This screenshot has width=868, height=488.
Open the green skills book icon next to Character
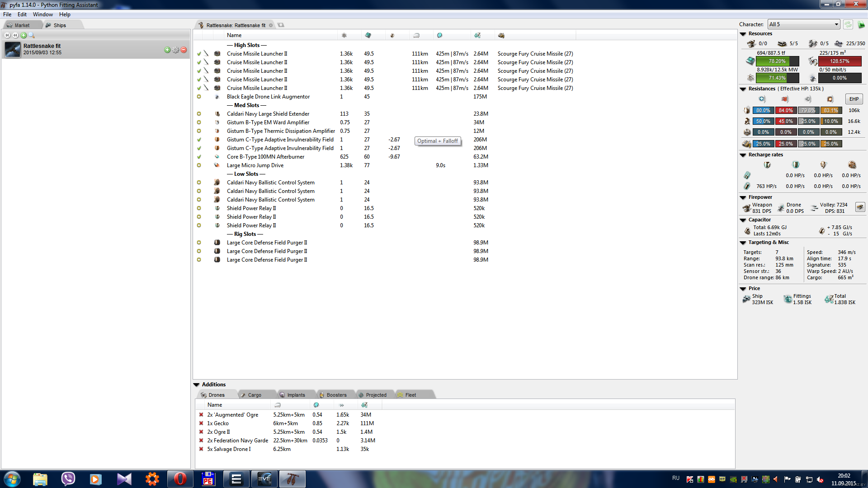(x=861, y=24)
